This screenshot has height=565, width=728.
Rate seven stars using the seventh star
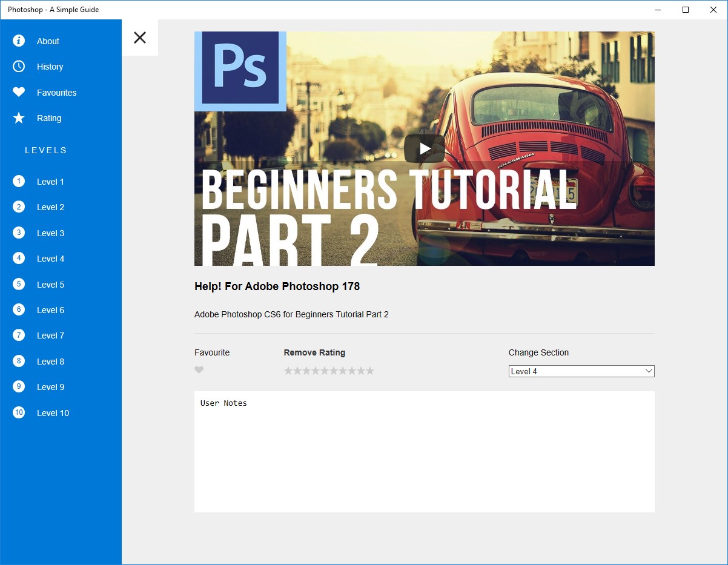(343, 371)
